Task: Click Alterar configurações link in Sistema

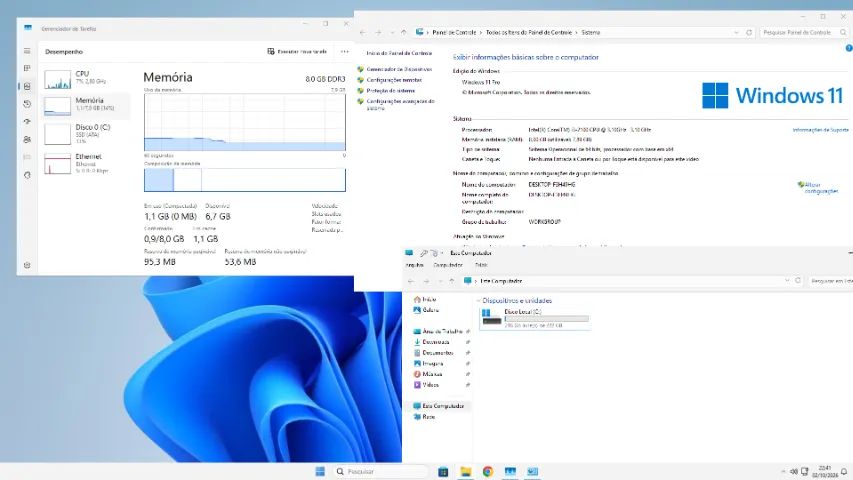Action: click(x=821, y=188)
